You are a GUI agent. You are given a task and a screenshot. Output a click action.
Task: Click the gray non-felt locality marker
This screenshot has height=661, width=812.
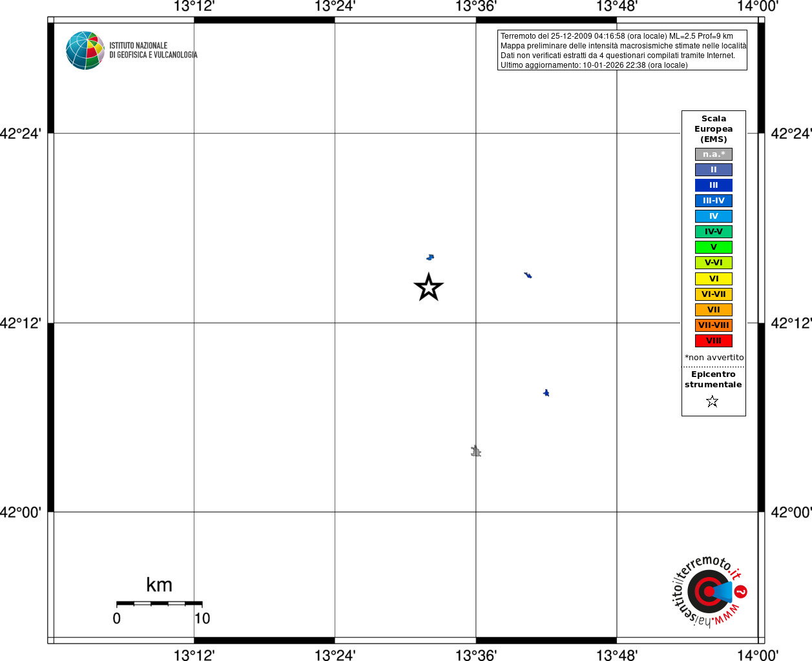(x=476, y=451)
